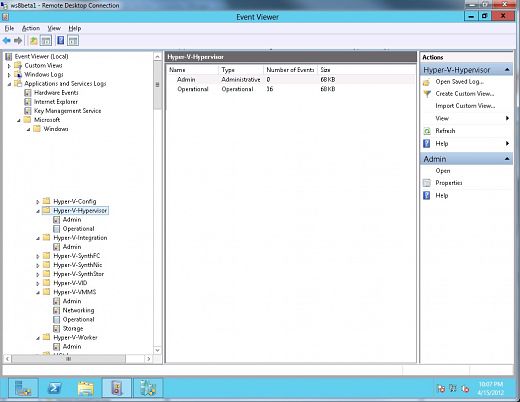Viewport: 520px width, 402px height.
Task: Select Admin log under Hyper-V-Hypervisor
Action: coord(72,220)
